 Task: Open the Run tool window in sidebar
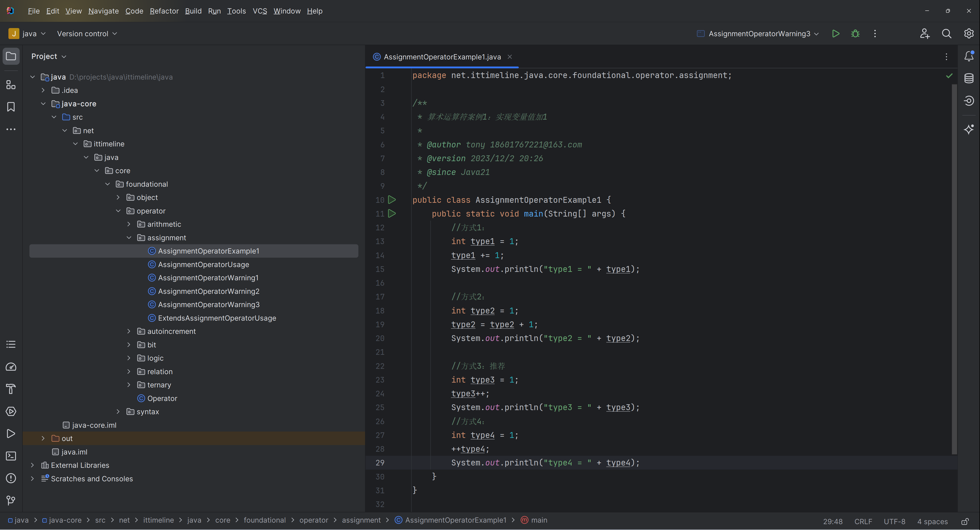pos(11,434)
